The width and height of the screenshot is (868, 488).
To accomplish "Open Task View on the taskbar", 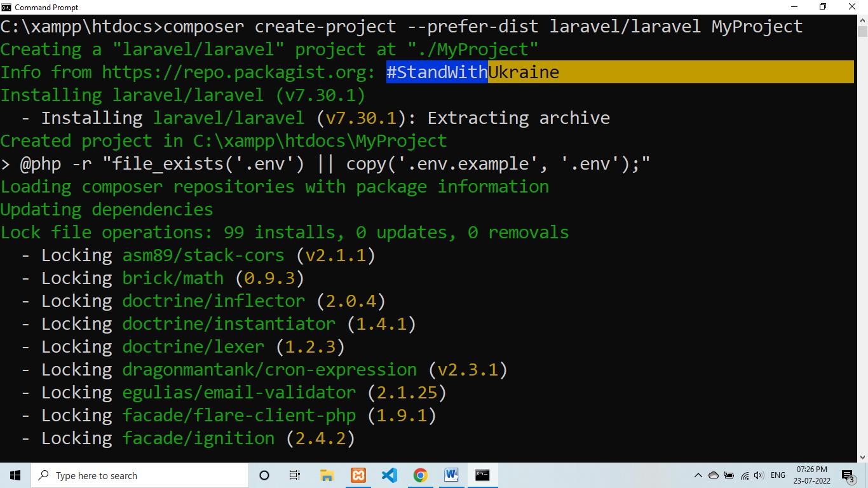I will coord(295,475).
